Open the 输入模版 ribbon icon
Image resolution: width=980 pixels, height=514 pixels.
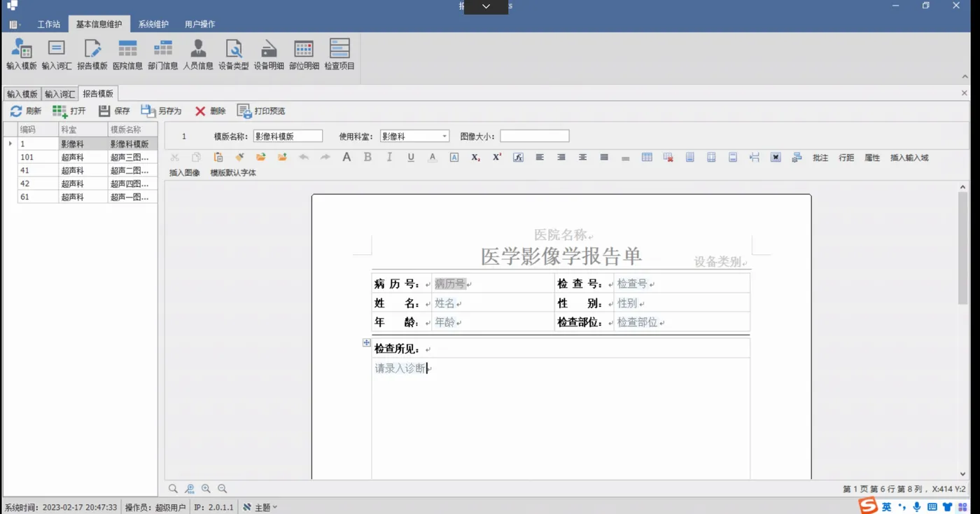pos(21,55)
